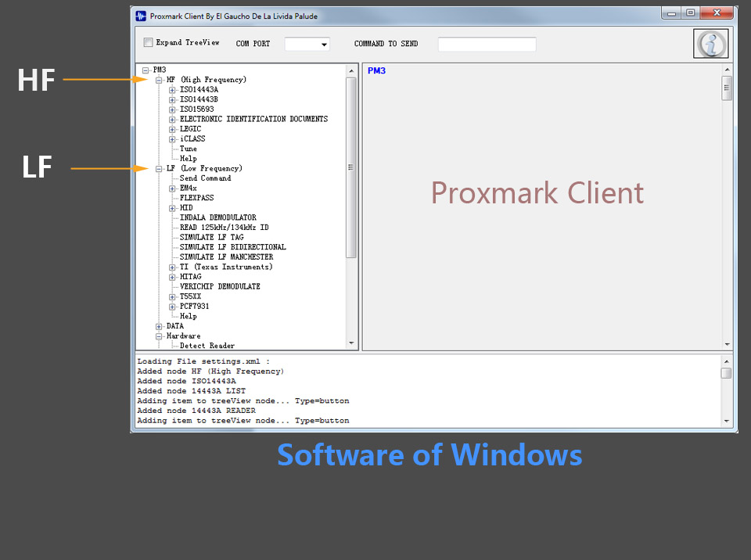Image resolution: width=751 pixels, height=560 pixels.
Task: Click the Proxmark app icon in title bar
Action: [x=141, y=16]
